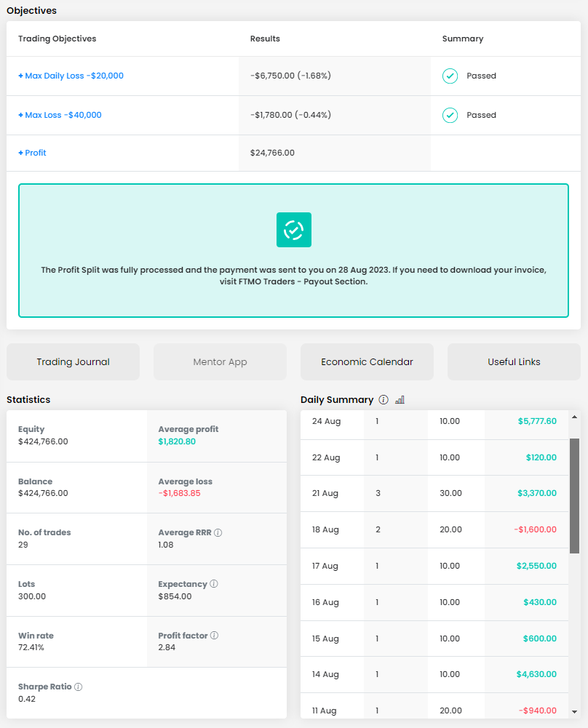Open Useful Links
The image size is (588, 728).
(x=514, y=361)
